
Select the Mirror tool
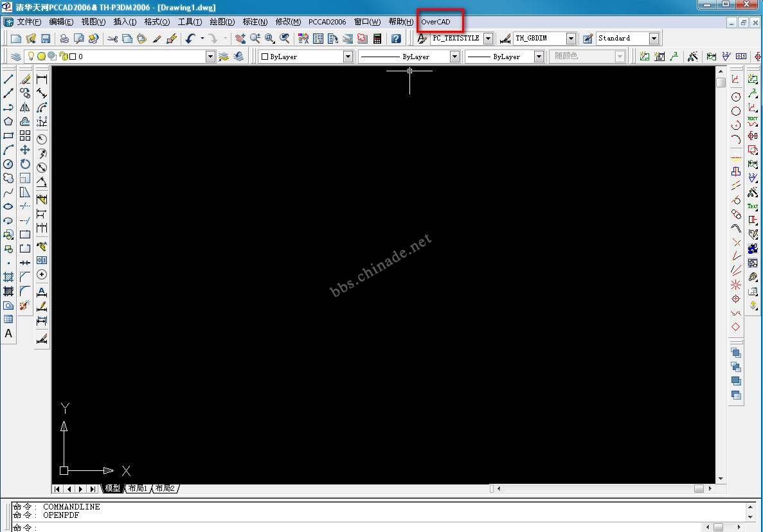coord(25,107)
